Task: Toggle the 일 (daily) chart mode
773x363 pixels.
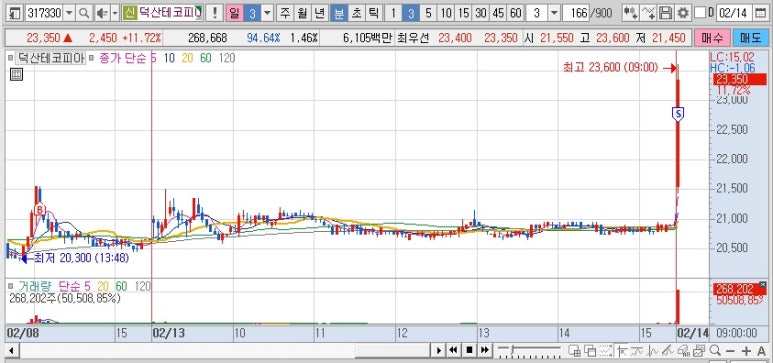Action: coord(234,13)
